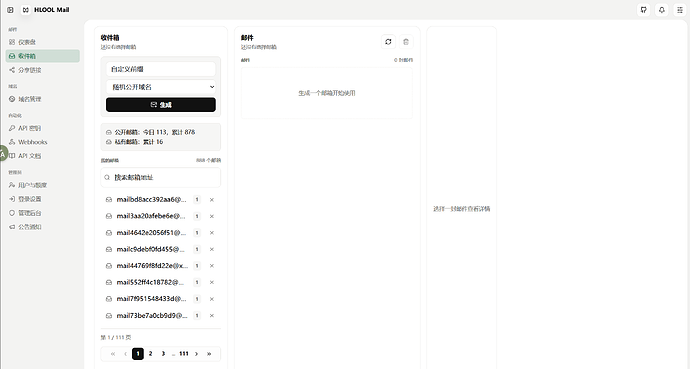This screenshot has height=369, width=690.
Task: Open the notification bell icon
Action: [x=662, y=10]
